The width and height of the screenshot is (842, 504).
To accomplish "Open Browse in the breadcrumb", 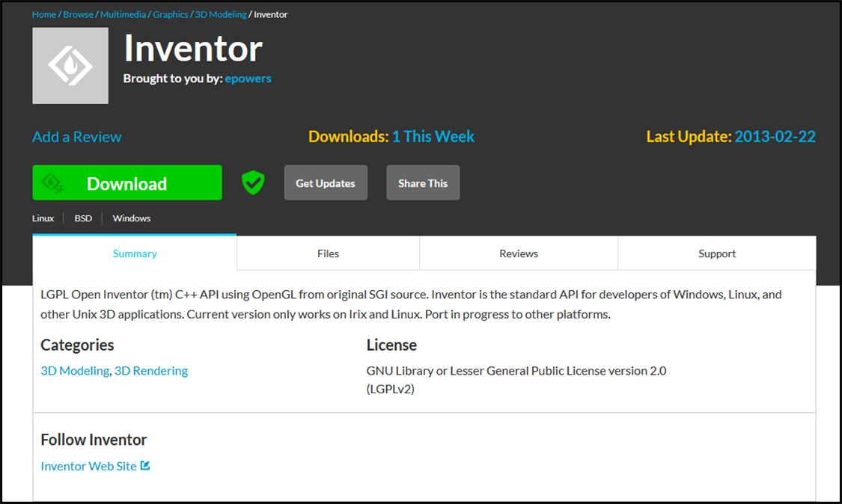I will coord(79,14).
